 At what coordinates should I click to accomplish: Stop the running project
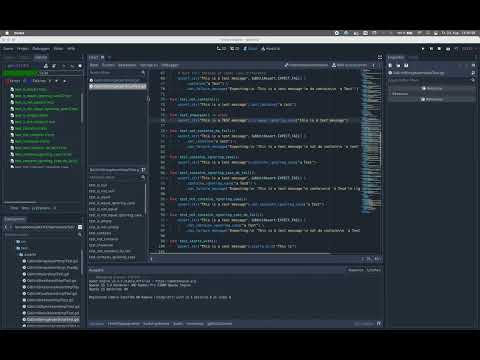(x=439, y=49)
